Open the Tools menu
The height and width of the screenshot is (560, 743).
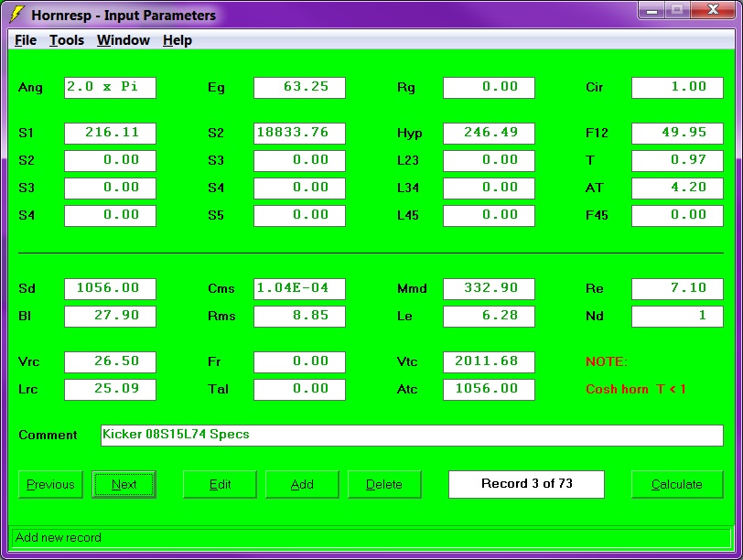pos(67,40)
